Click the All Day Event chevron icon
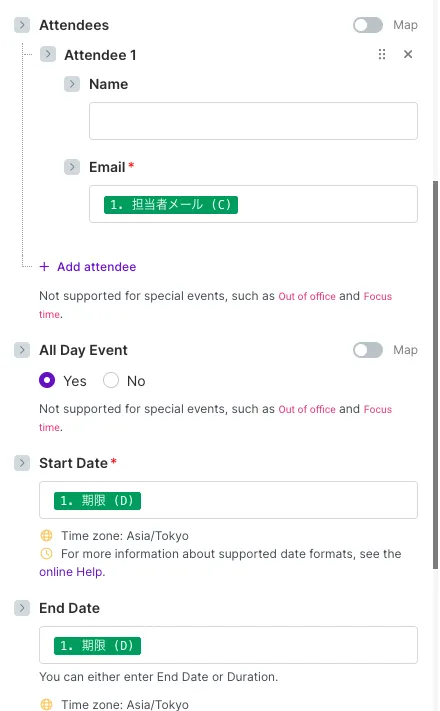Screen dimensions: 440x711 tap(22, 350)
